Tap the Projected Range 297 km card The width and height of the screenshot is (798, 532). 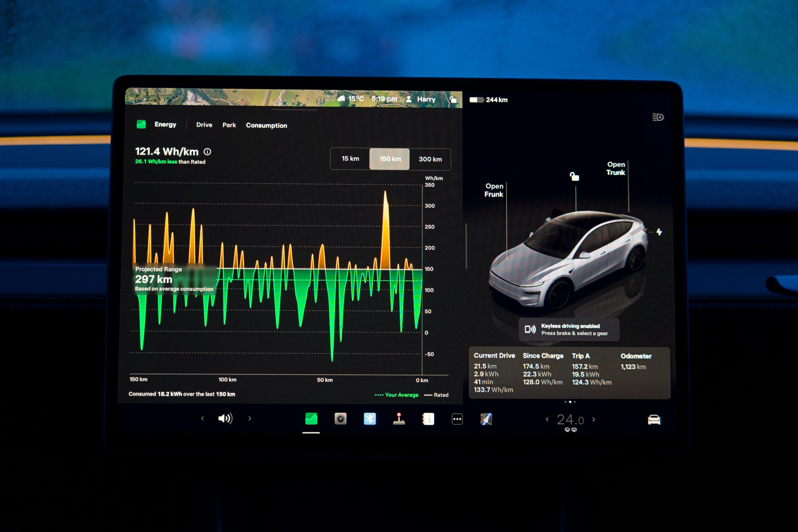(174, 279)
